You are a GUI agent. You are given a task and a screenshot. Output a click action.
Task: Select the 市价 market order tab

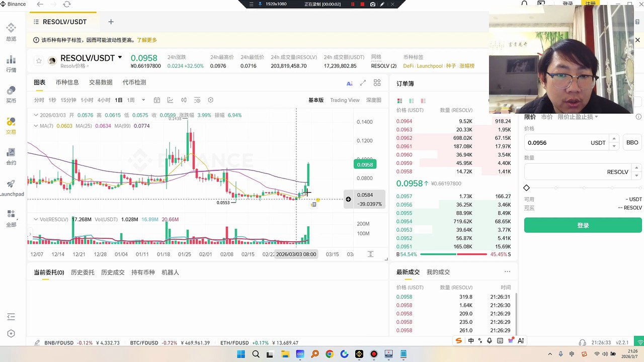pyautogui.click(x=546, y=117)
